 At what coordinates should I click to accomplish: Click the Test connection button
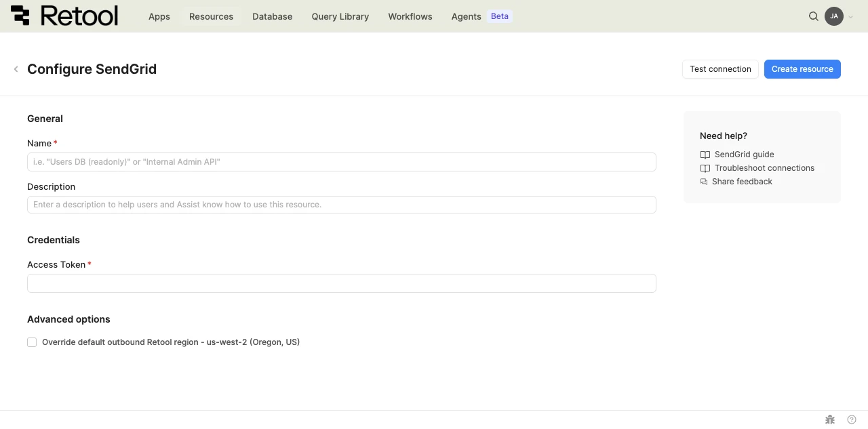pos(720,69)
